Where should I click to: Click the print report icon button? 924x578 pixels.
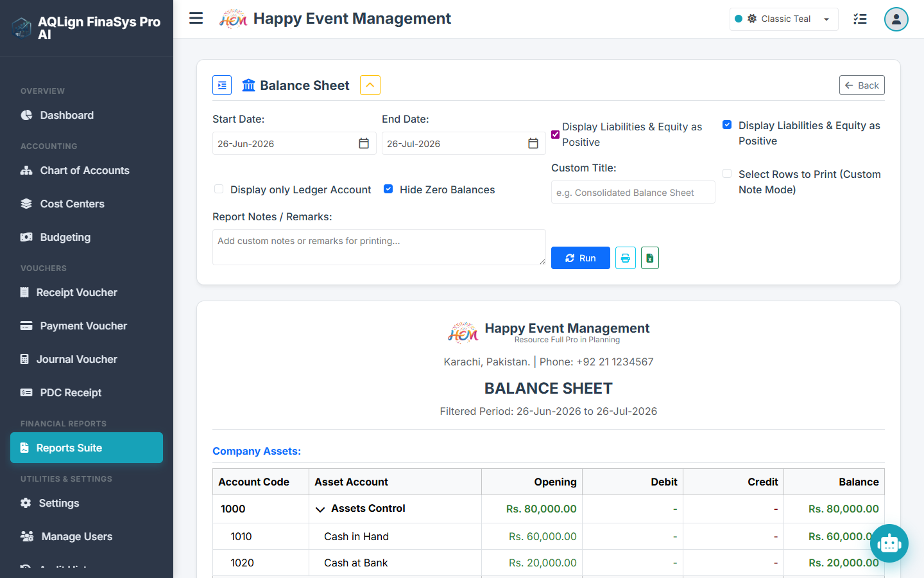[x=626, y=258]
